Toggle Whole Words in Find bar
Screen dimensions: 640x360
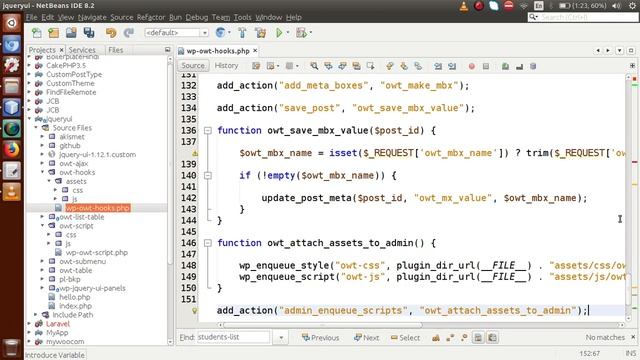pyautogui.click(x=450, y=338)
